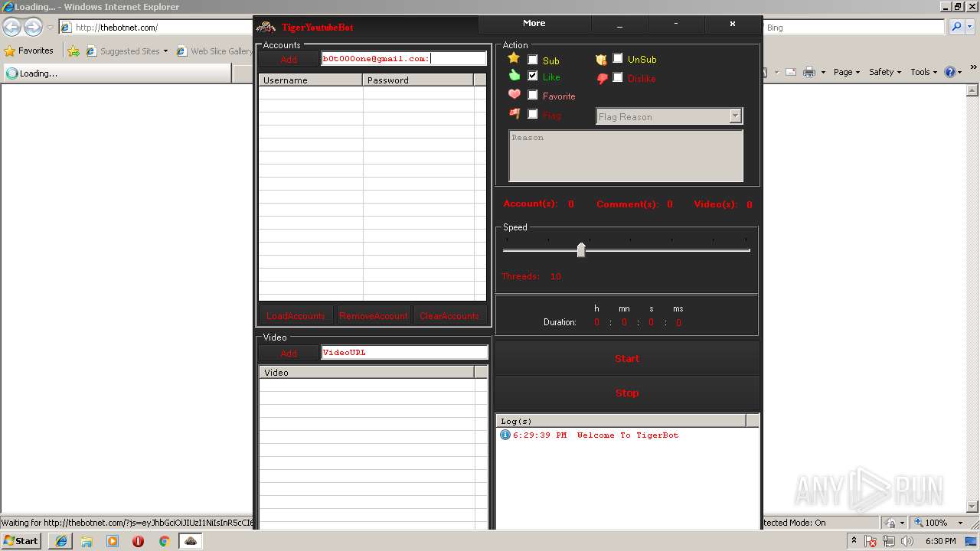Click the Stop button in TigerBot
Viewport: 980px width, 551px height.
point(627,393)
